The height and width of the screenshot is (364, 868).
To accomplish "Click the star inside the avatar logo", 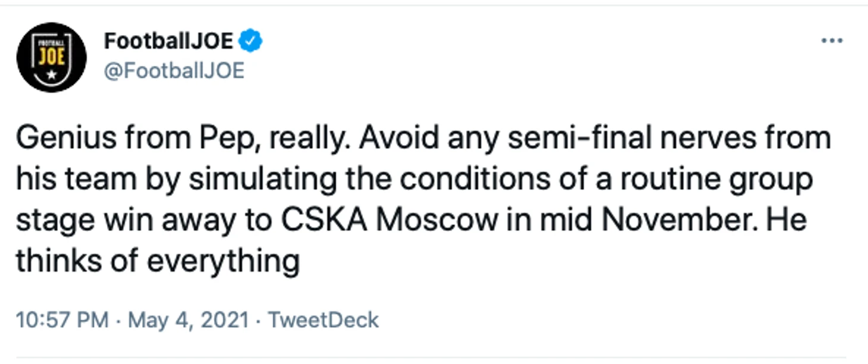I will 52,76.
